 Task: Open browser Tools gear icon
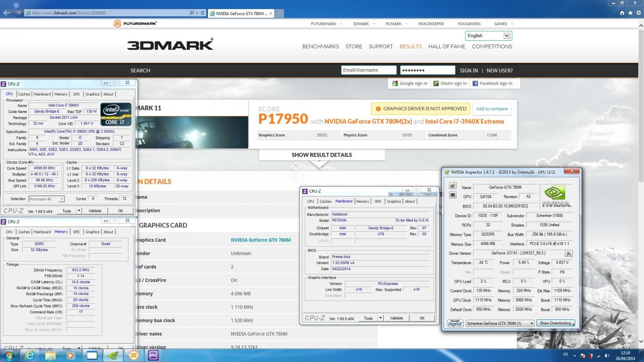pos(638,13)
